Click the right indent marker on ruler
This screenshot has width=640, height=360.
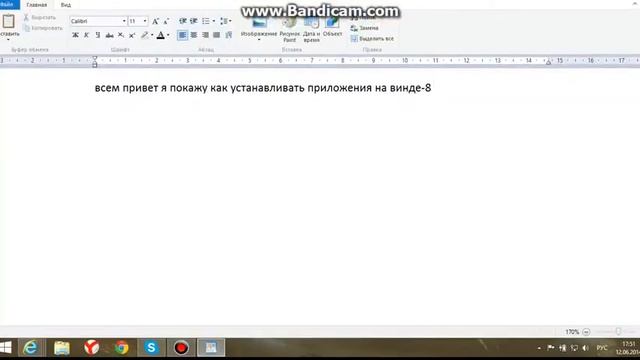[x=549, y=62]
